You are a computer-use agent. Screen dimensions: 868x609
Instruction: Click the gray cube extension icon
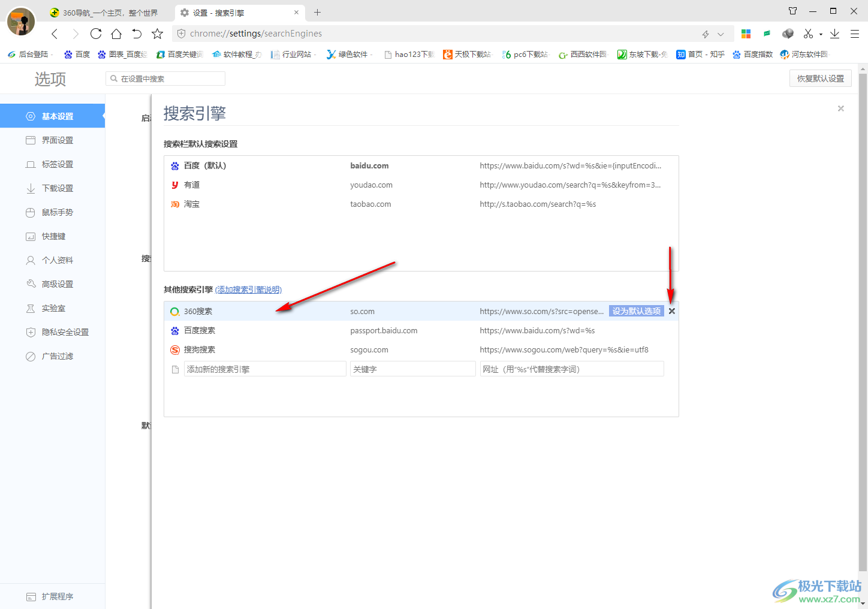click(788, 34)
